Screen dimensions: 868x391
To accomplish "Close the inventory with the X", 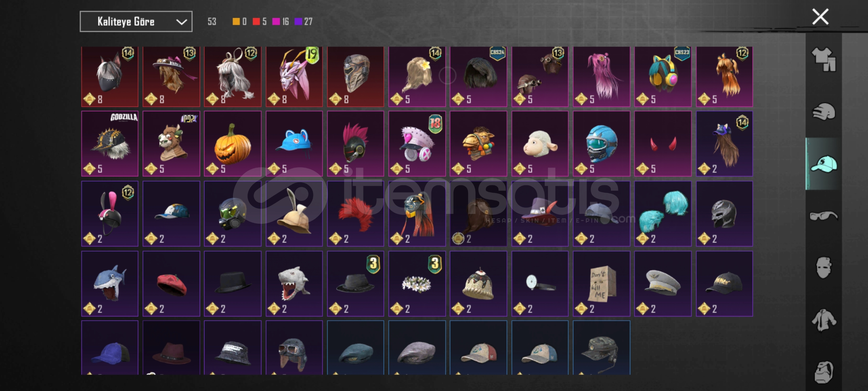I will tap(820, 17).
